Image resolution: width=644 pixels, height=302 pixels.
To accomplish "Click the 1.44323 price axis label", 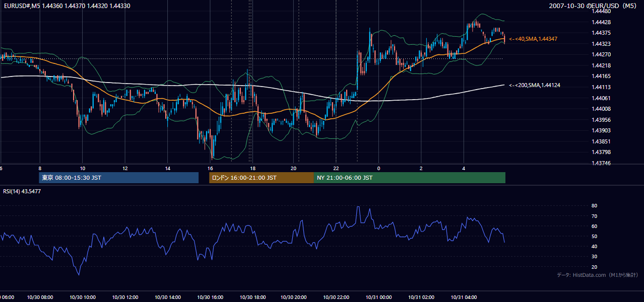I will [601, 44].
